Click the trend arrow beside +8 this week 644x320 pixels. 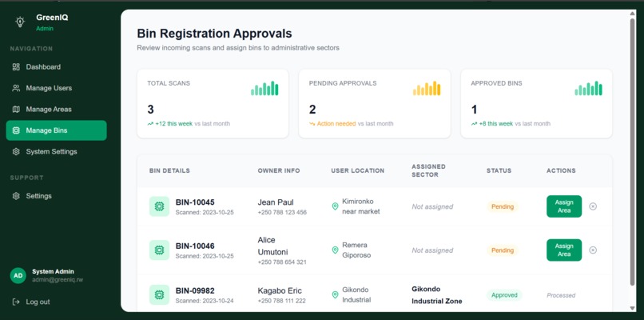(x=474, y=124)
